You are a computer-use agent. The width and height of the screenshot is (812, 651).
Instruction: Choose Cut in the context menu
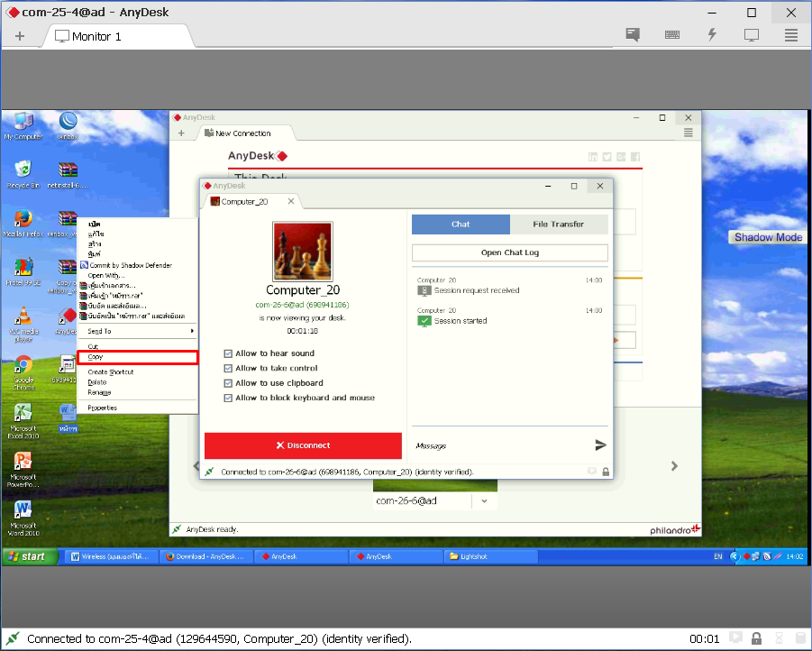click(137, 346)
